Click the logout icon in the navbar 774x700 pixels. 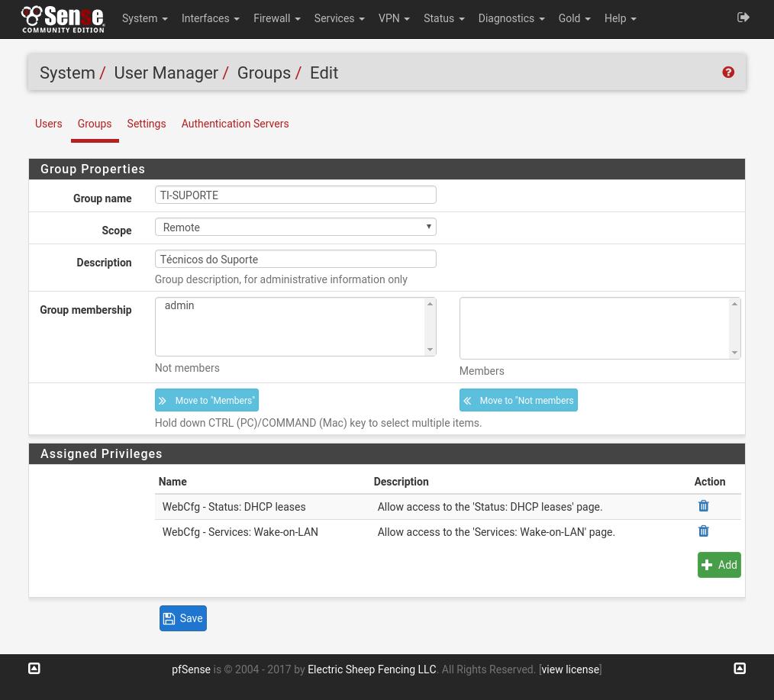click(x=743, y=18)
